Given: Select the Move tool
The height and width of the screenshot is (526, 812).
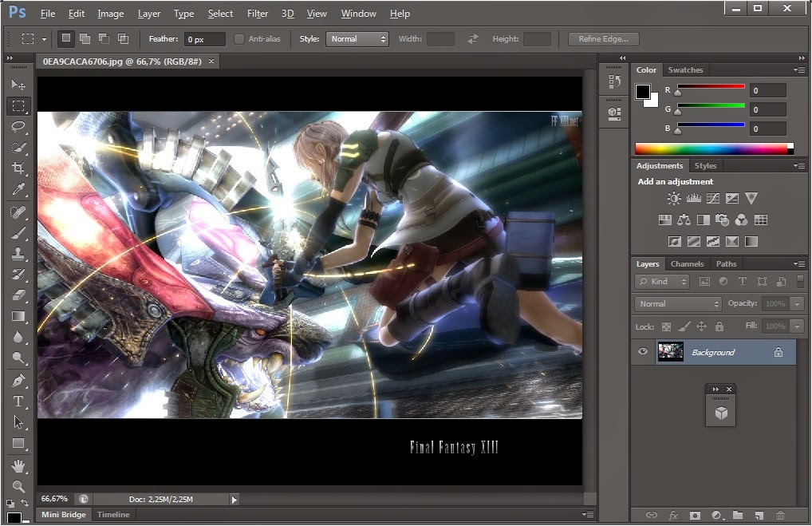Looking at the screenshot, I should tap(19, 84).
